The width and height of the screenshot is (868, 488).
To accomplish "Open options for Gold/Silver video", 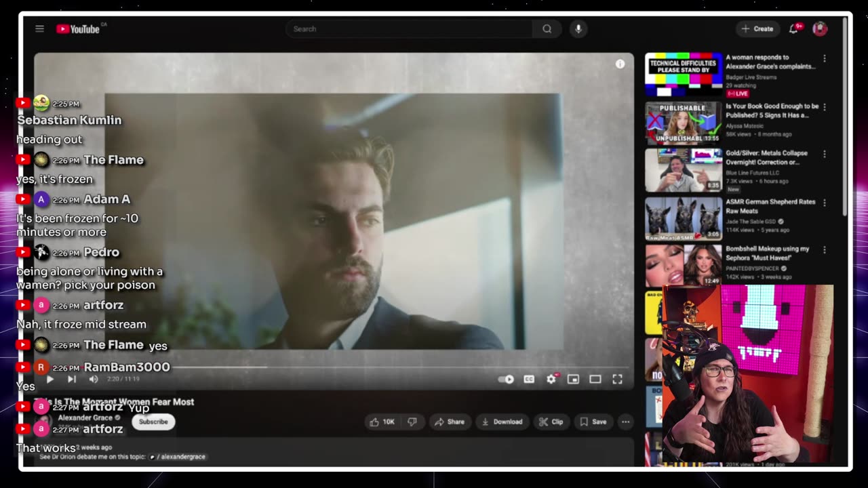I will click(825, 154).
